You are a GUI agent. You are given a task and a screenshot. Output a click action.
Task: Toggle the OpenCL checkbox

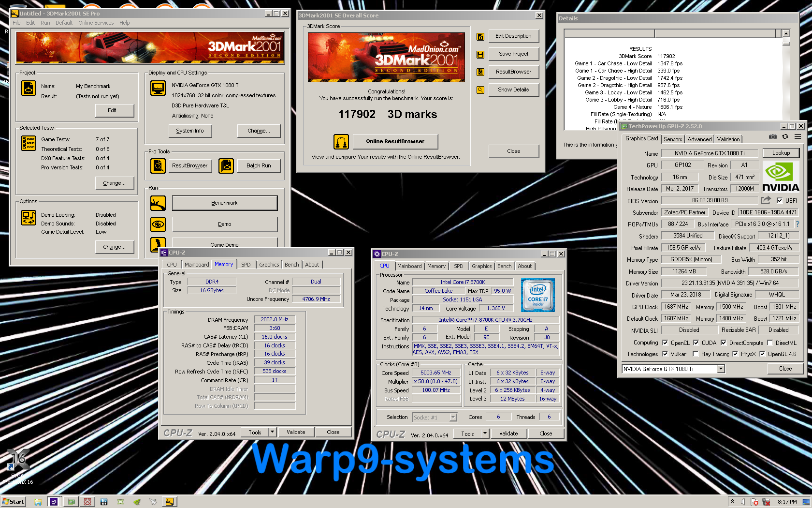click(x=665, y=343)
